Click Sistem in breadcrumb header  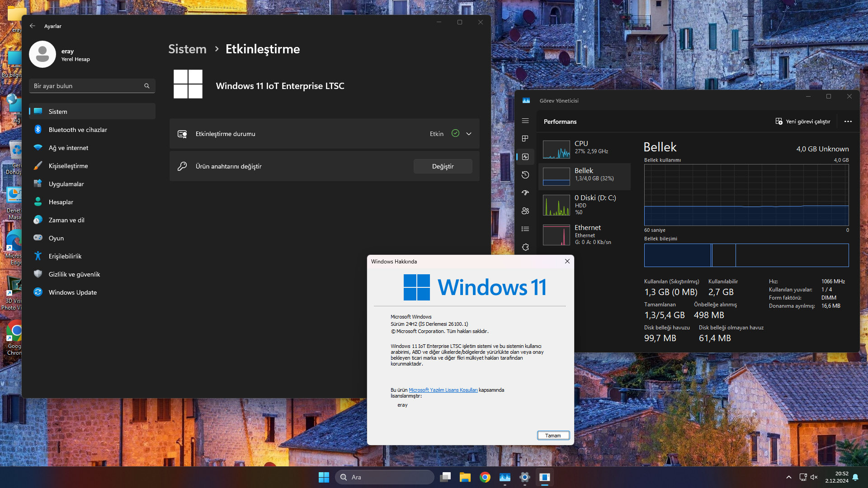click(187, 49)
